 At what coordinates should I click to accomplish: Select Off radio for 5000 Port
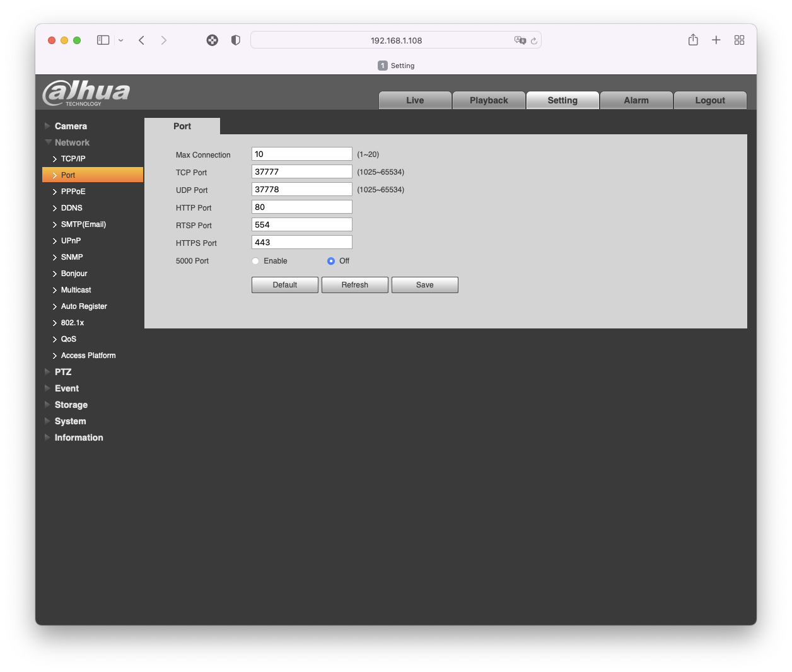point(331,261)
